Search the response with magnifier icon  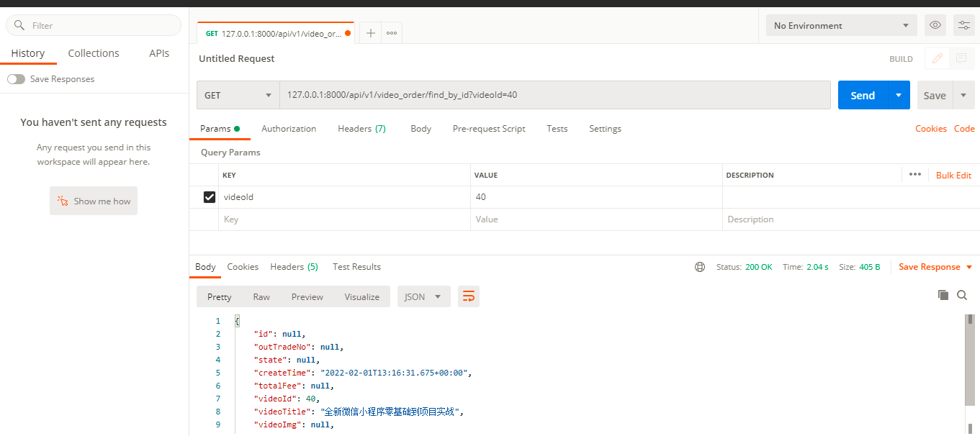[962, 295]
